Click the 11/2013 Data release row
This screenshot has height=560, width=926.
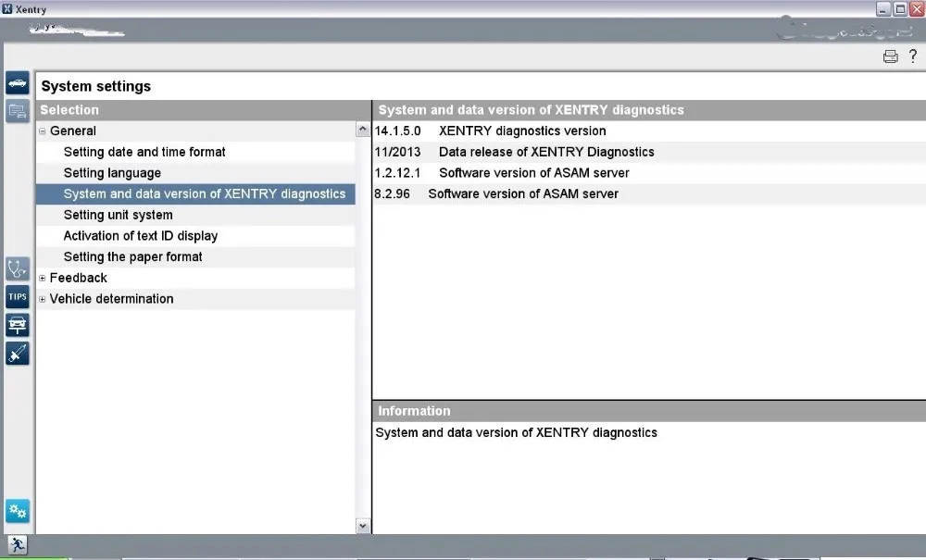click(649, 152)
